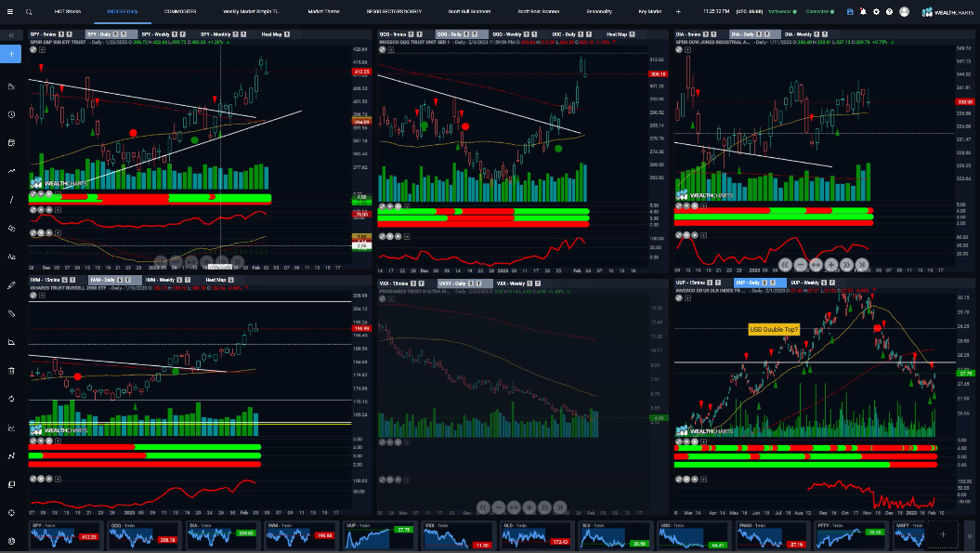Toggle visibility eye on the UUP oscillator pane
The height and width of the screenshot is (553, 980).
(x=679, y=480)
